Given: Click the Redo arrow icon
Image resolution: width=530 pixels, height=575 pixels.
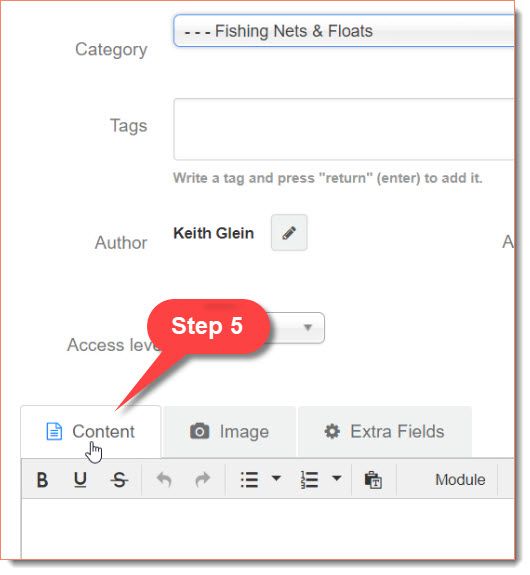Looking at the screenshot, I should tap(202, 480).
